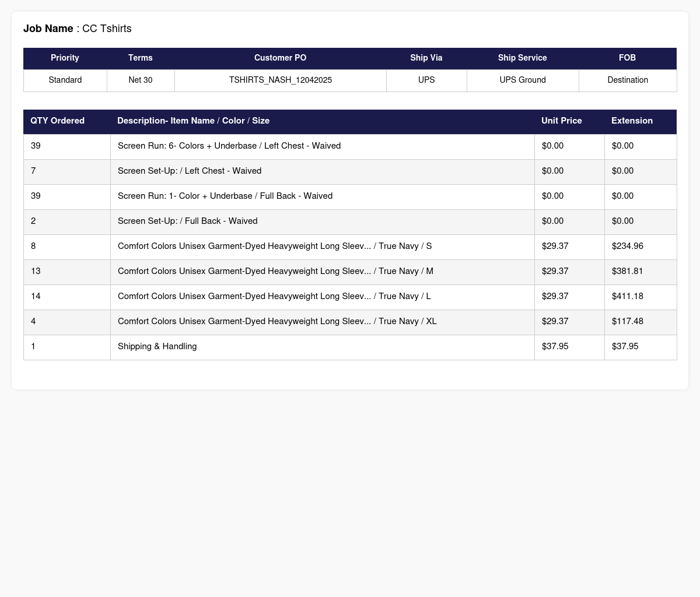Viewport: 700px width, 597px height.
Task: Select the UPS Ground cell
Action: tap(523, 80)
